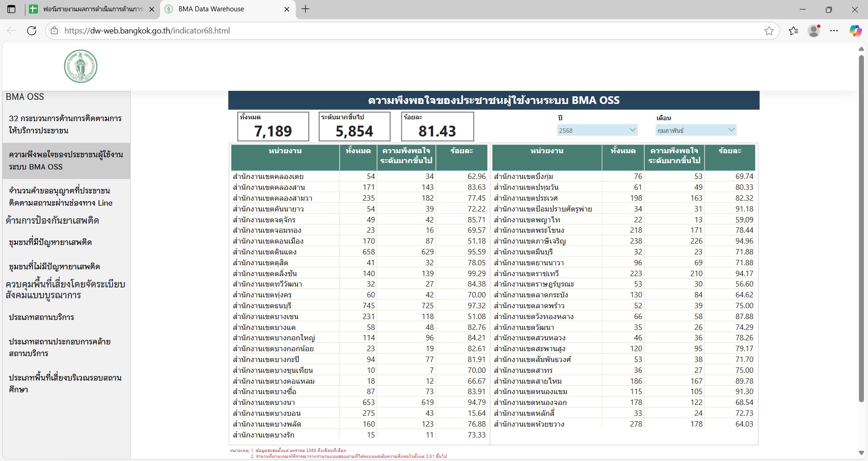Select row สำนักงานเขตคลองเตย

[359, 177]
